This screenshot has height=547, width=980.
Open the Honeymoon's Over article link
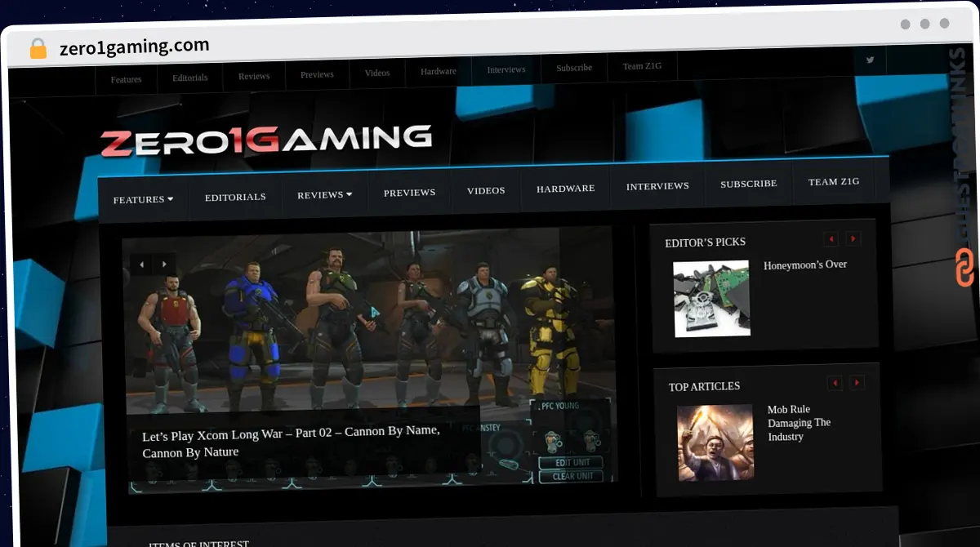click(x=805, y=265)
